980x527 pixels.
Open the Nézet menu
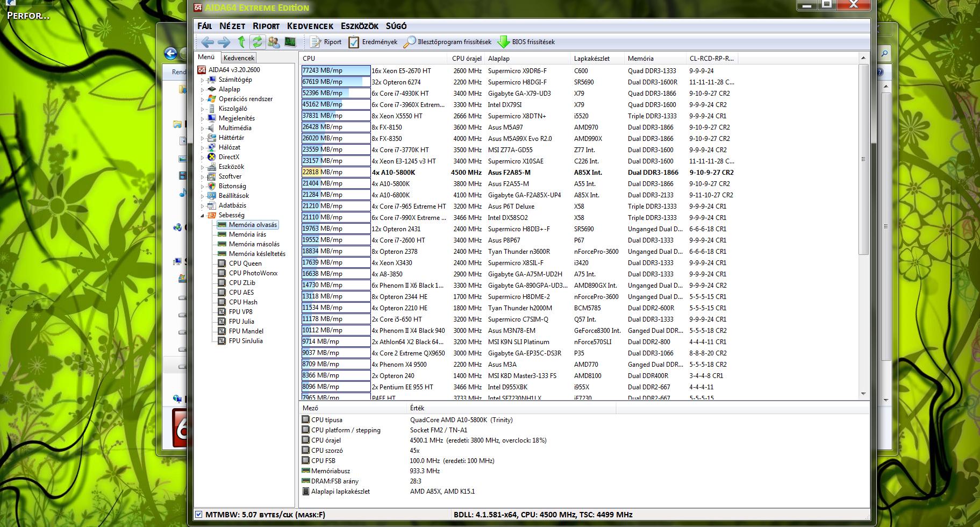coord(232,26)
